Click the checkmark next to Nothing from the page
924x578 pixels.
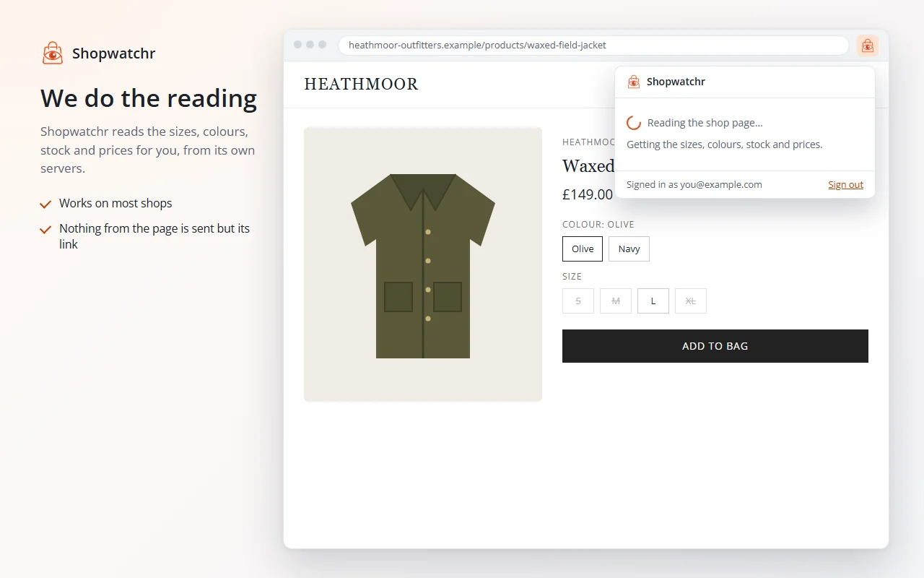(x=45, y=229)
